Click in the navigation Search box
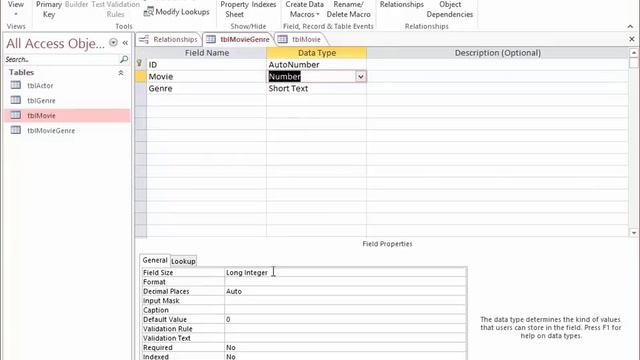 (61, 59)
